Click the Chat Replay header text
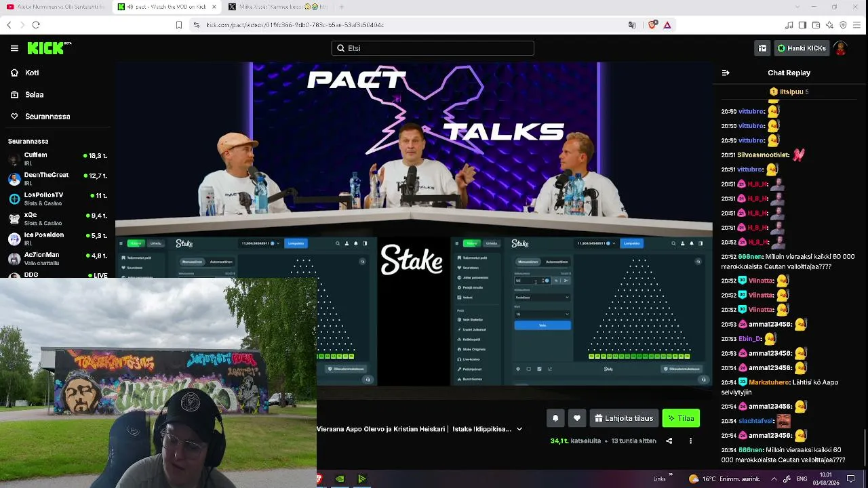The image size is (868, 488). (789, 73)
